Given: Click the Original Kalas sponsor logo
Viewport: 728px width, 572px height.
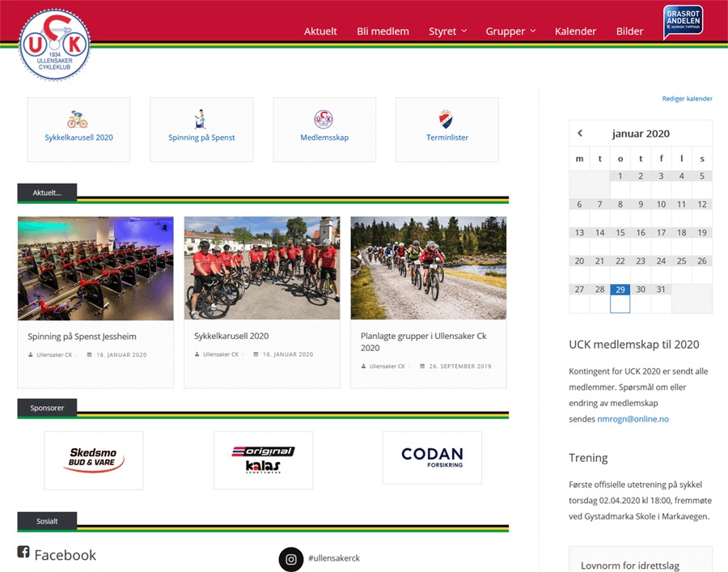Looking at the screenshot, I should pyautogui.click(x=263, y=460).
